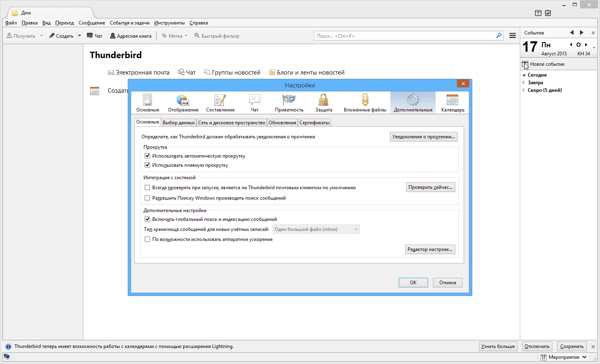Click the Создать message toolbar button
The width and height of the screenshot is (600, 364).
[x=61, y=36]
